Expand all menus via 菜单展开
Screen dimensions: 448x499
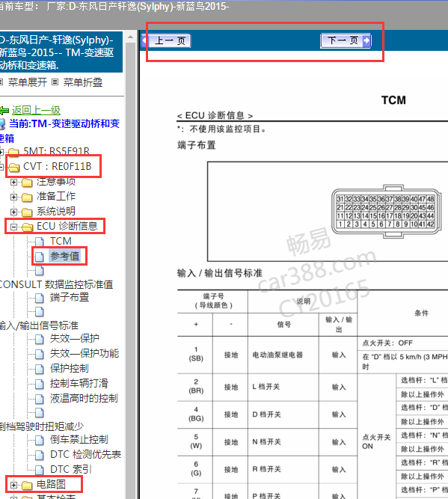tap(28, 82)
